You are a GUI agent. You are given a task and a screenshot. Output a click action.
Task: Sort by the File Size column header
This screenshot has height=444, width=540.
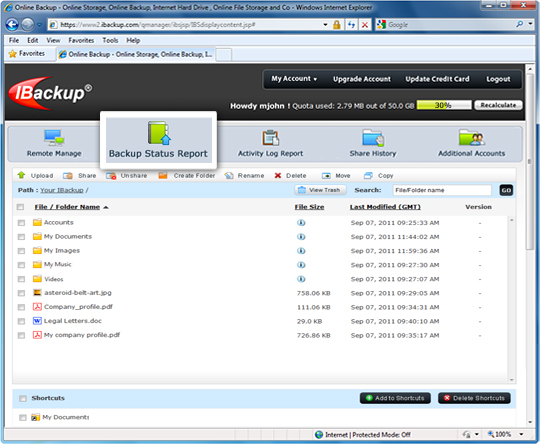pyautogui.click(x=309, y=207)
